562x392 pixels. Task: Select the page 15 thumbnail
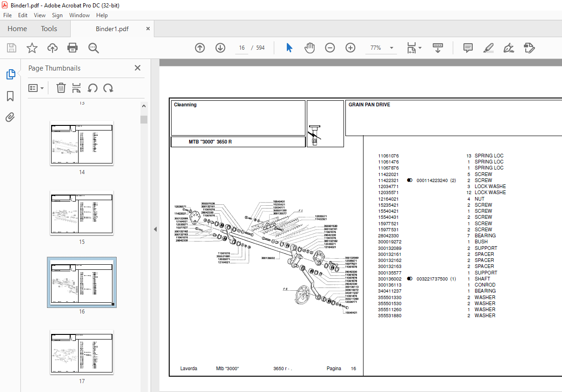point(82,213)
